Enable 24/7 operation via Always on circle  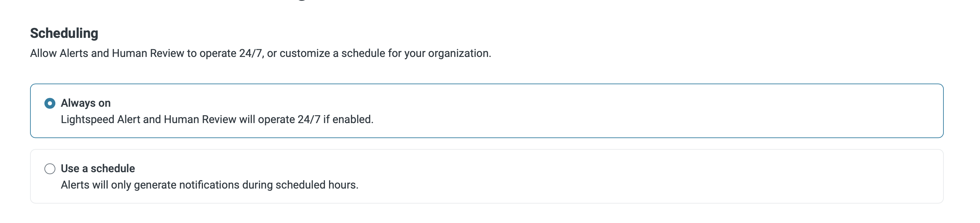click(x=50, y=103)
